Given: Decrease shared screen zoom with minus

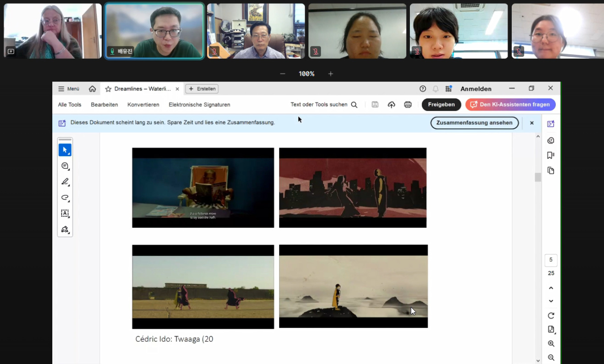Looking at the screenshot, I should [x=283, y=74].
